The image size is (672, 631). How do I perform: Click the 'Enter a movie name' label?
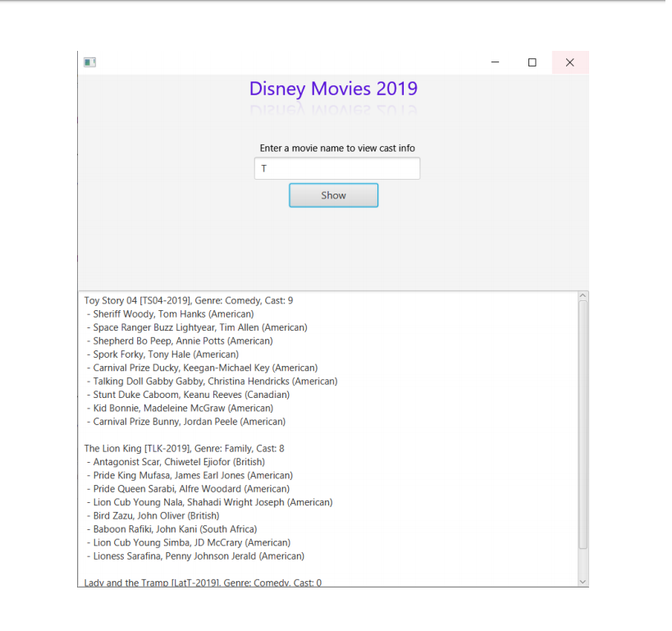pos(337,148)
